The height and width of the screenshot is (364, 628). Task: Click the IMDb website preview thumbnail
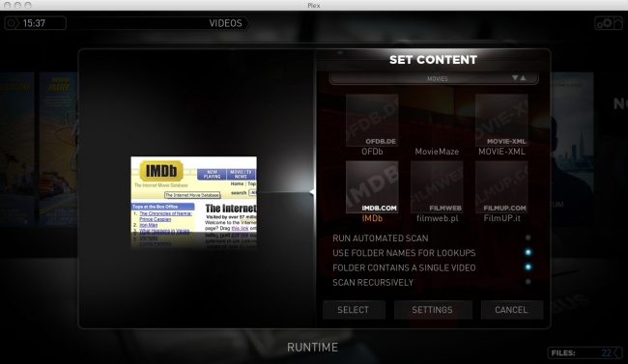pyautogui.click(x=194, y=202)
